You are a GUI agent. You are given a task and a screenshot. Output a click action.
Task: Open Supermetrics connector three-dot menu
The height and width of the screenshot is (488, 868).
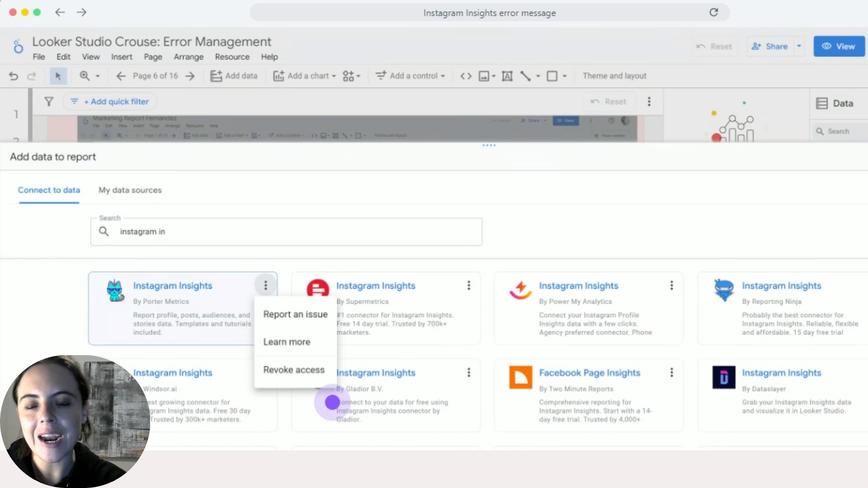tap(469, 285)
